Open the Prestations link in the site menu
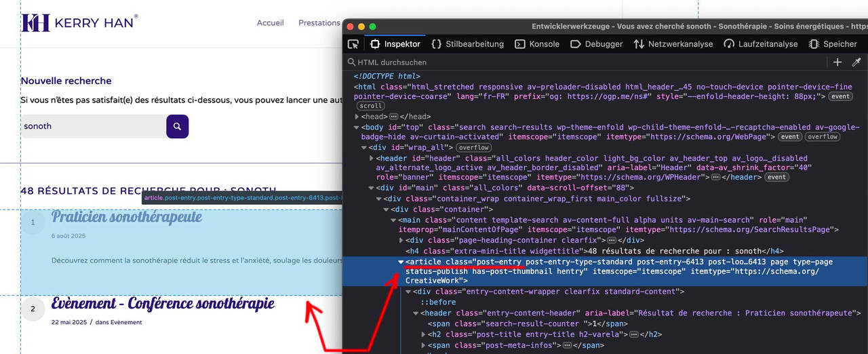 [319, 23]
